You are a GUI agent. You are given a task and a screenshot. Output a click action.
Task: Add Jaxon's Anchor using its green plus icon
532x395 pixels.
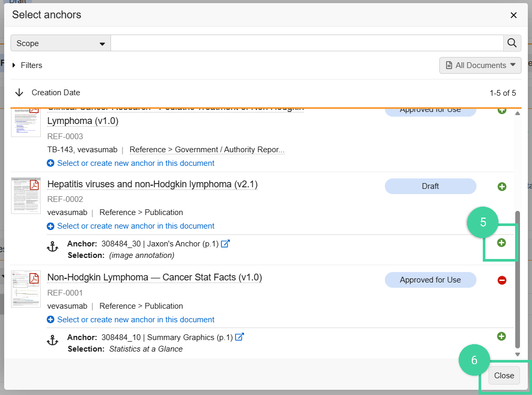[501, 242]
